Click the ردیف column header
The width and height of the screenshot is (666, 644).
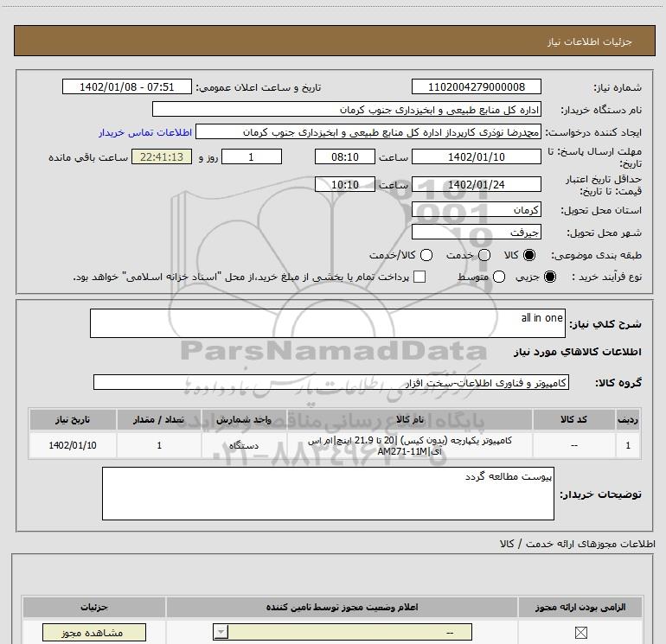[x=628, y=419]
